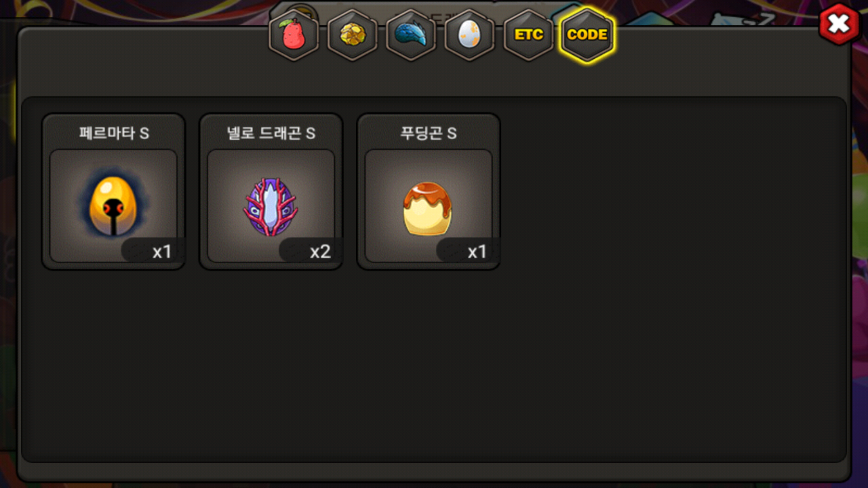
Task: Open the red fruit food tab
Action: (x=294, y=35)
